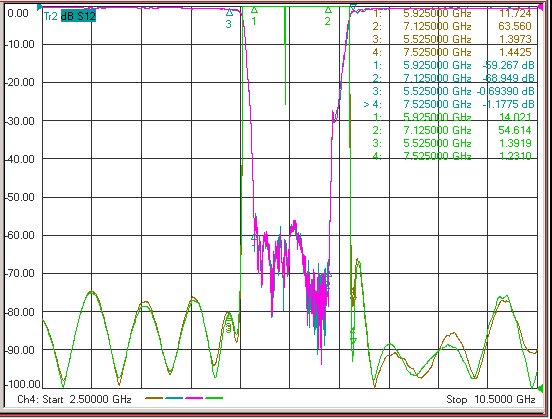Click the 0.00 Y-axis scale label
This screenshot has height=419, width=552.
pyautogui.click(x=18, y=13)
